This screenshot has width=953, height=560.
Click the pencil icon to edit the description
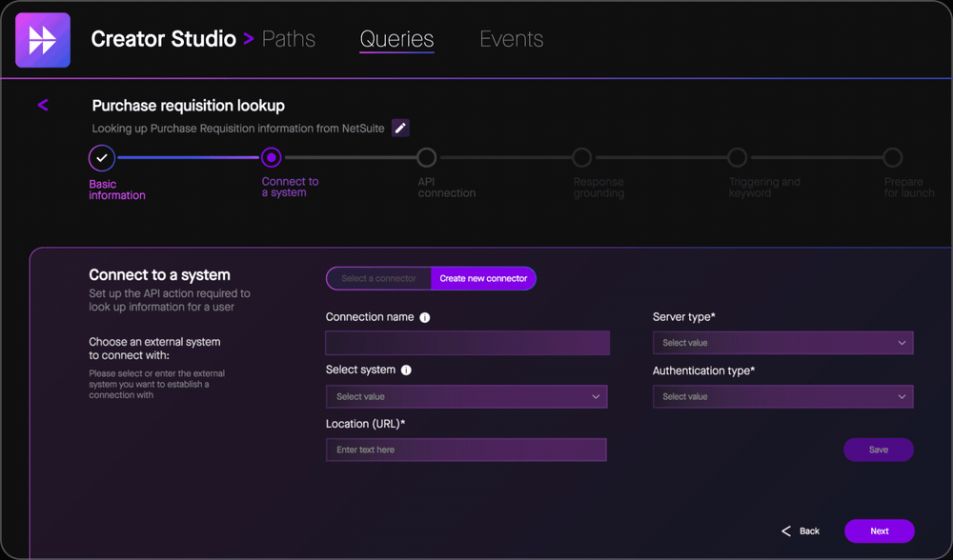click(x=399, y=128)
